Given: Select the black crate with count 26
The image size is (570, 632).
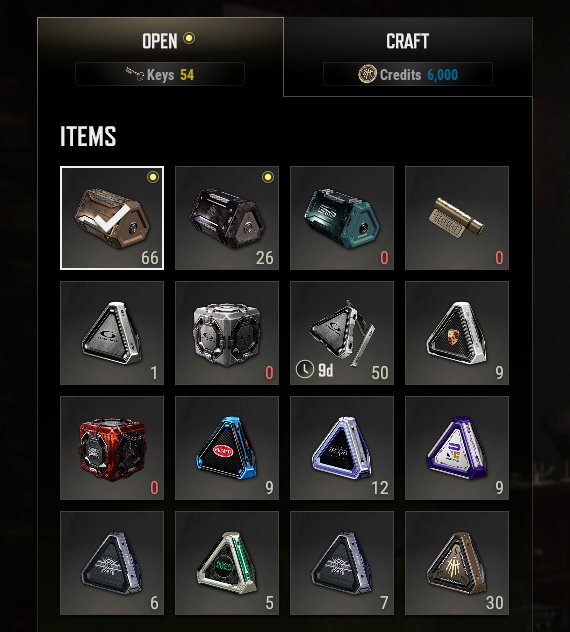Looking at the screenshot, I should (227, 218).
